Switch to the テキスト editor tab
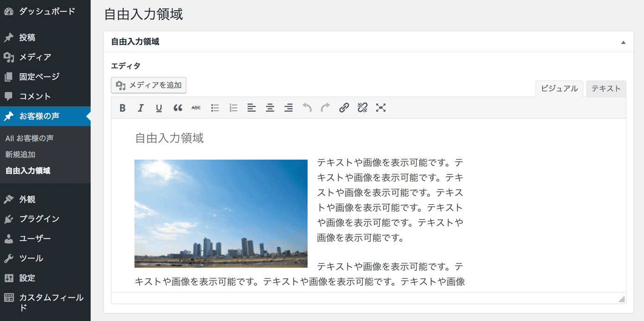The height and width of the screenshot is (321, 644). tap(606, 89)
